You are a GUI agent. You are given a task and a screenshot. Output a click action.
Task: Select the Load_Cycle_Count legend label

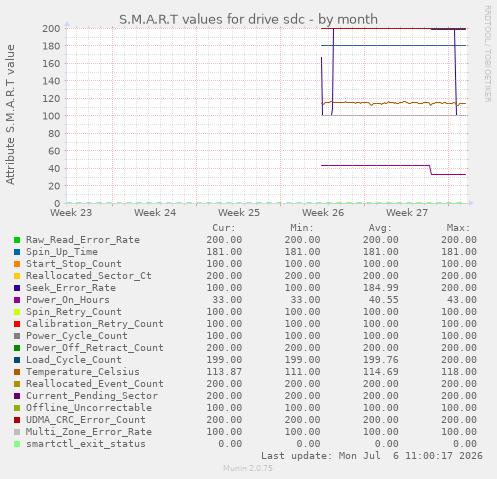(74, 360)
